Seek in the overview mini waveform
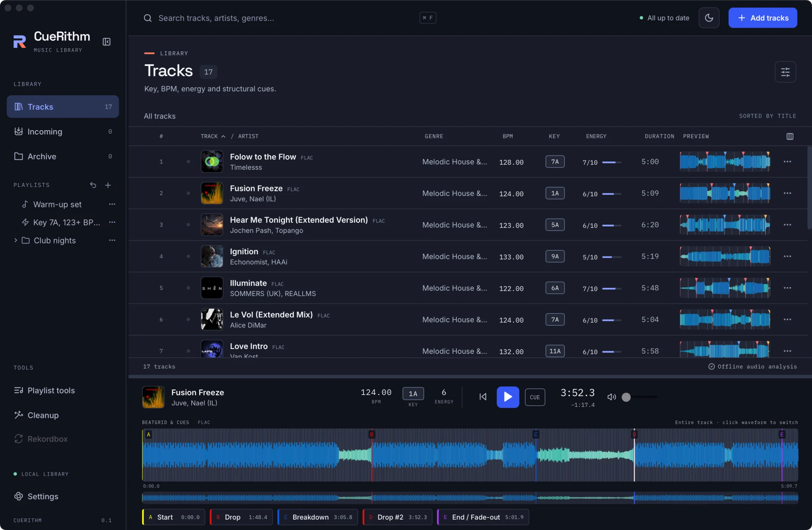812x530 pixels. [x=470, y=498]
